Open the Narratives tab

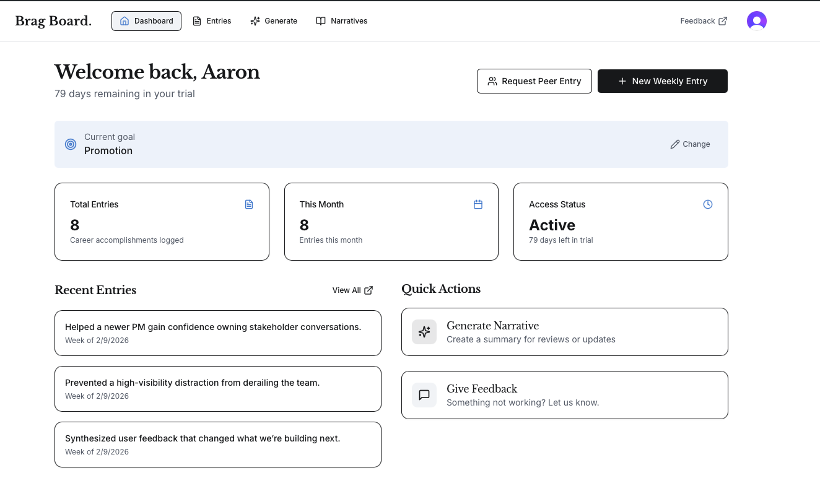[x=342, y=21]
